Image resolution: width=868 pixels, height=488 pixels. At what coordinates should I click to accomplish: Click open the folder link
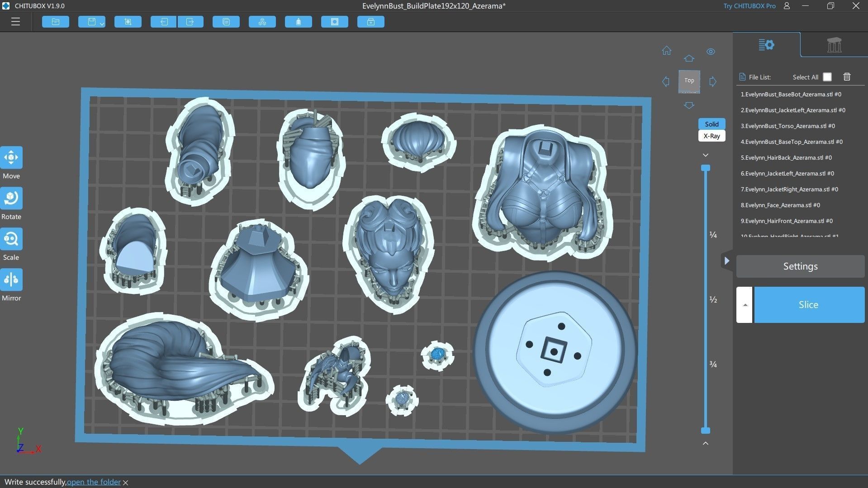[x=94, y=482]
